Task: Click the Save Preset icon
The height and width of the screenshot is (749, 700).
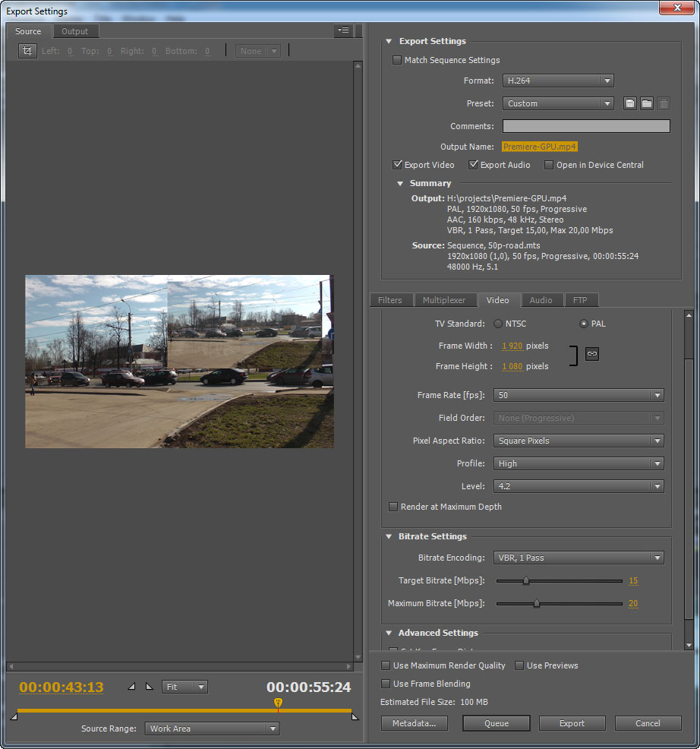Action: [630, 103]
